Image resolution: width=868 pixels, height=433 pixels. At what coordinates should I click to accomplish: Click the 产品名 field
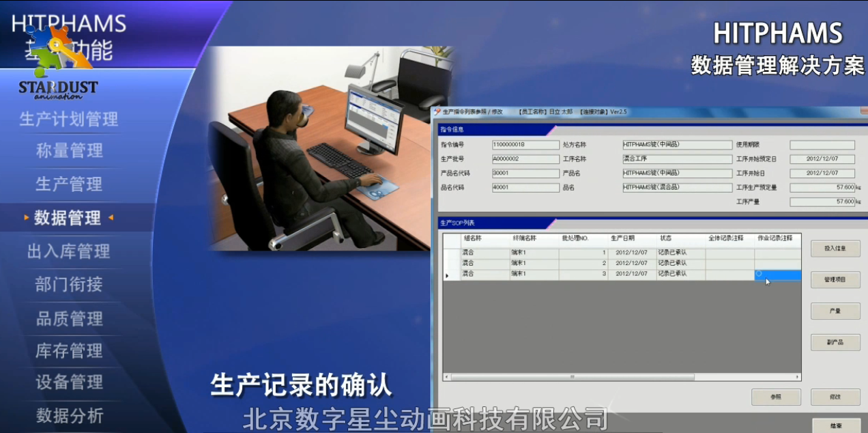click(x=677, y=173)
